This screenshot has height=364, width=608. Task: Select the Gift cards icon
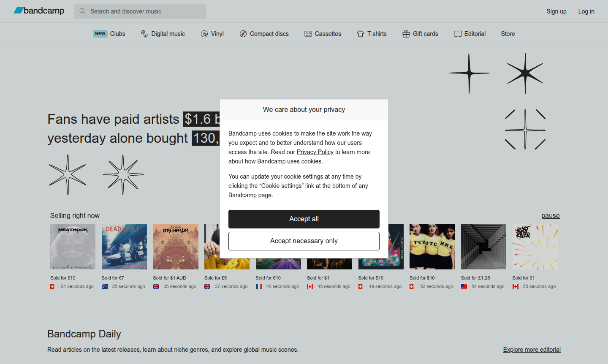click(406, 34)
